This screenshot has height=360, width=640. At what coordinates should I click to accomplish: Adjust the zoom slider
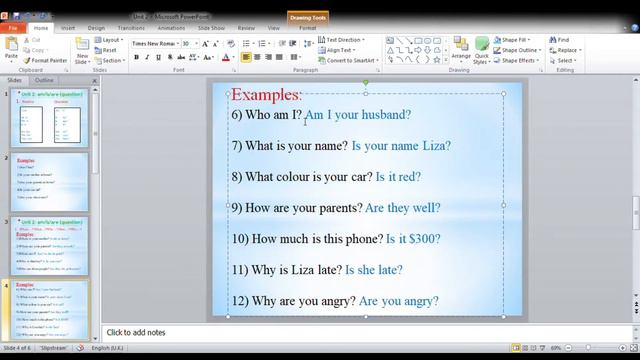[x=588, y=348]
